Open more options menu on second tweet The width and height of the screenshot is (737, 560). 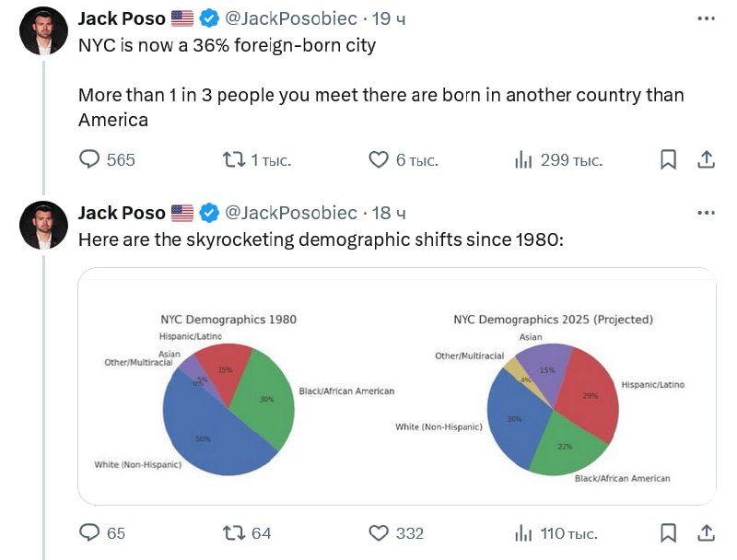[x=706, y=213]
